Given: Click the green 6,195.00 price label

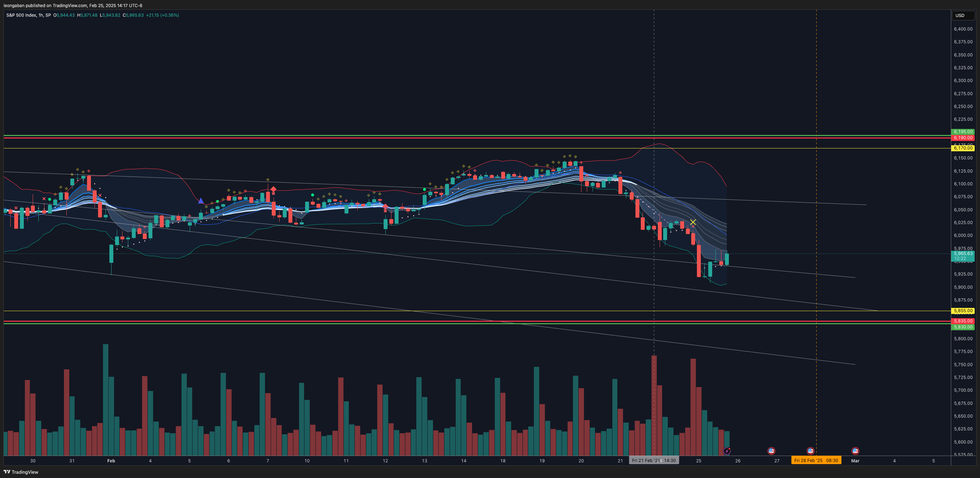Looking at the screenshot, I should pyautogui.click(x=963, y=132).
